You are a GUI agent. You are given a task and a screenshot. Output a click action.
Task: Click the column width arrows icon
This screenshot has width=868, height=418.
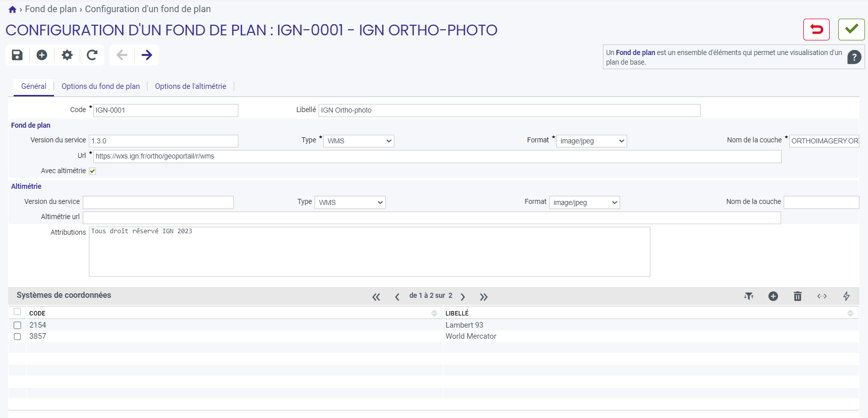click(x=822, y=296)
